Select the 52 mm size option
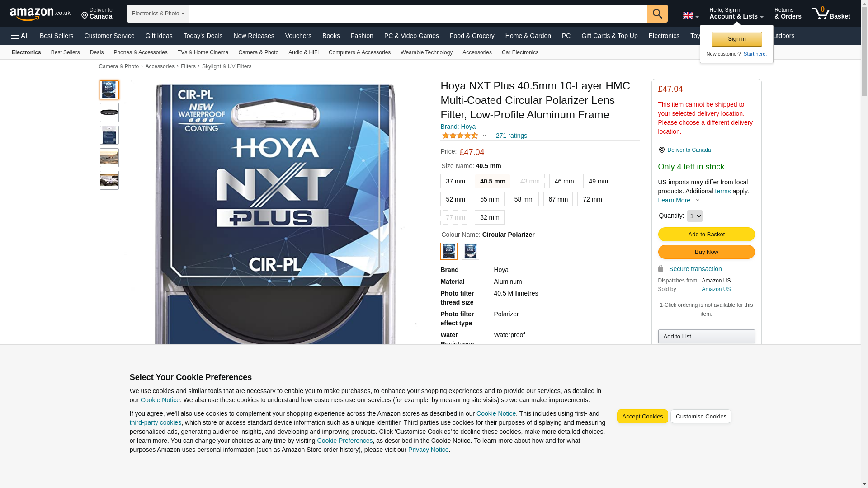868x488 pixels. (x=455, y=199)
